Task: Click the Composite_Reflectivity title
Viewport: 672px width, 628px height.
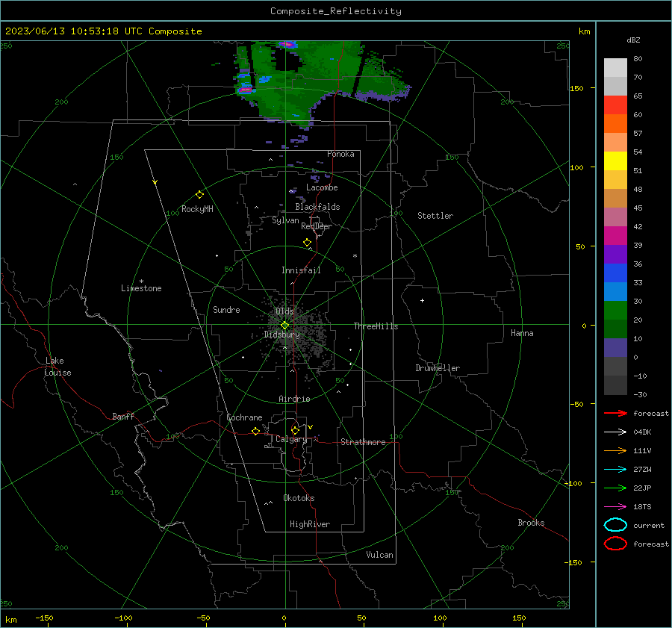Action: [336, 11]
